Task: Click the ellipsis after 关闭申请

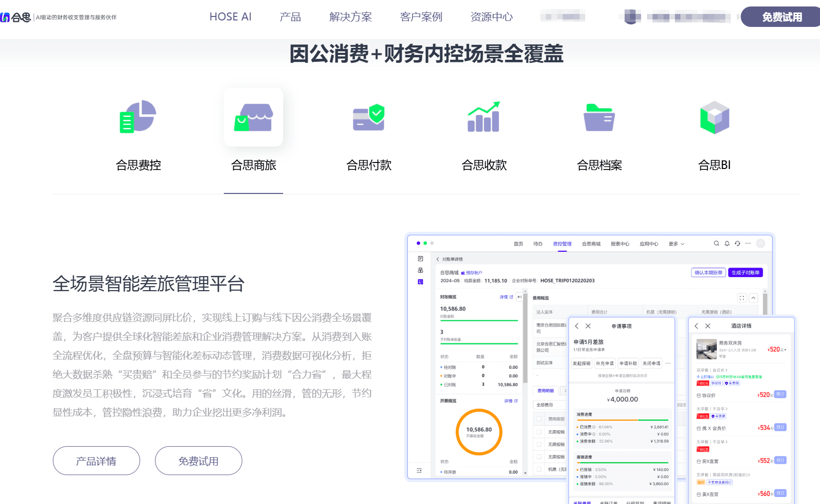Action: coord(668,363)
